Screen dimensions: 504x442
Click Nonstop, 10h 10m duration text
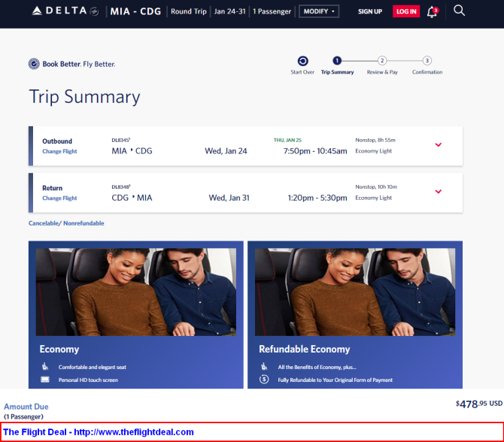(x=376, y=187)
